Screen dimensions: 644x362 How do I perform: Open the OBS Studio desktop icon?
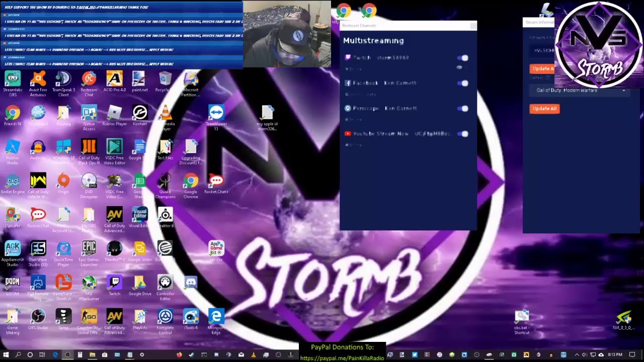38,320
